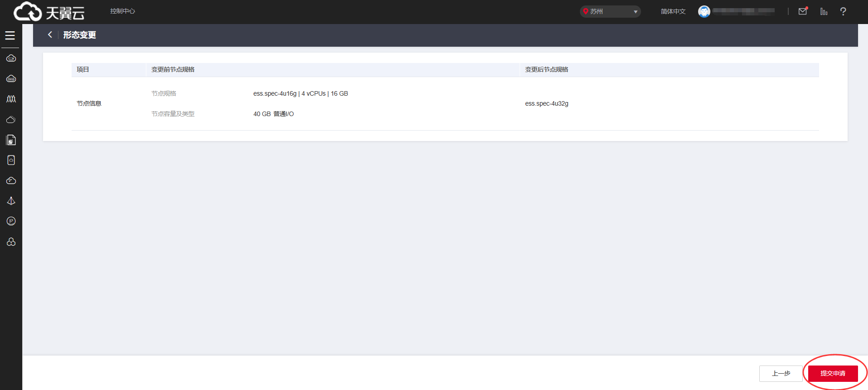Click the 节点规格 label
Viewport: 868px width, 390px height.
[x=164, y=93]
